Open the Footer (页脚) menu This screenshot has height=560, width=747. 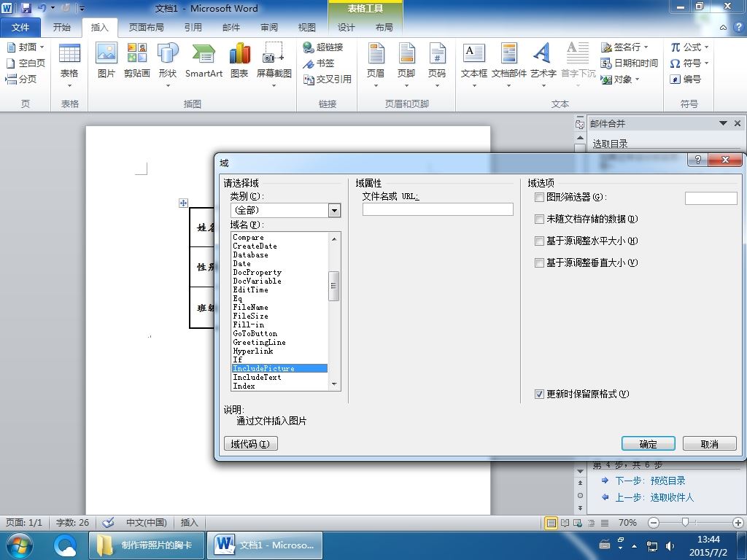tap(406, 64)
